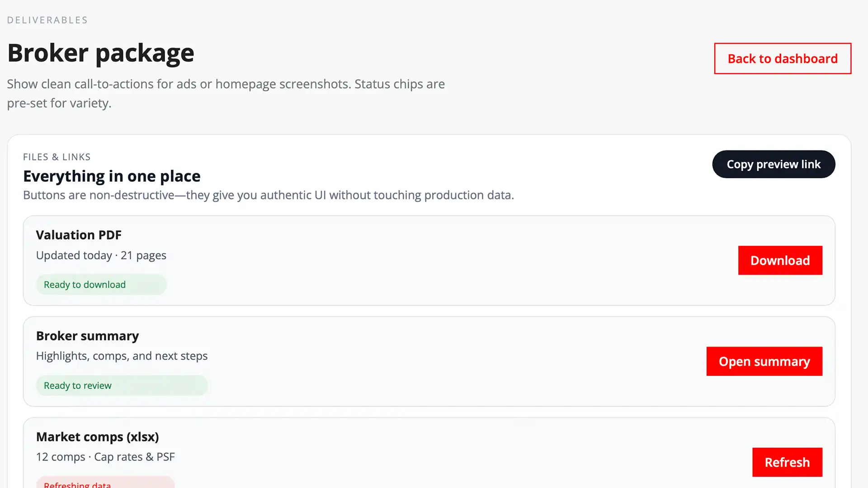The image size is (868, 488).
Task: Click the Everything in one place heading
Action: click(x=112, y=176)
